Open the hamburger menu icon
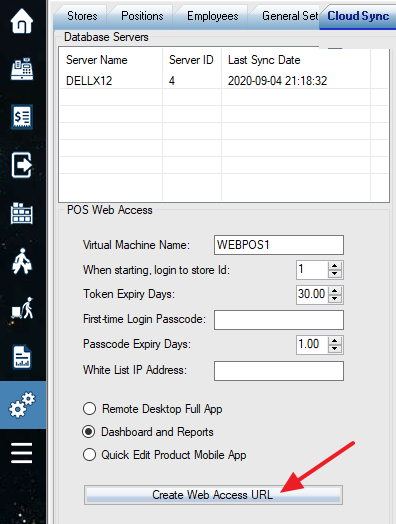 coord(22,453)
